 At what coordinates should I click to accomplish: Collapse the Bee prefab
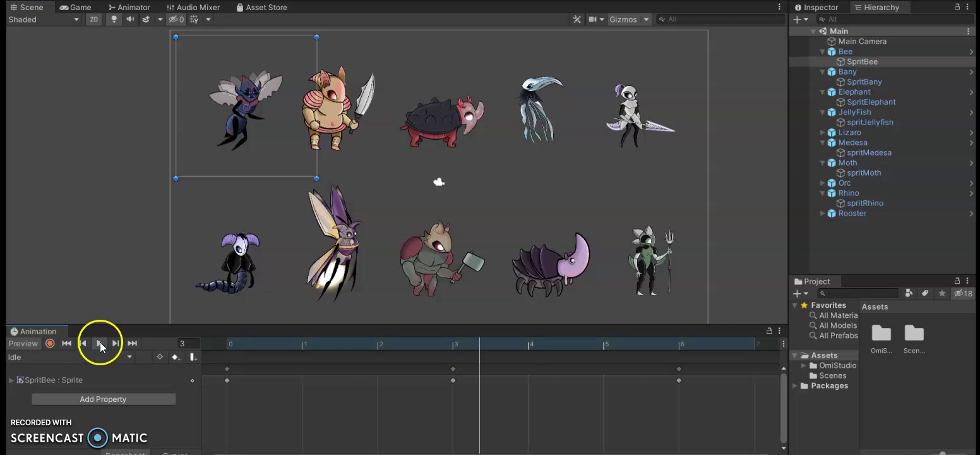(x=822, y=52)
